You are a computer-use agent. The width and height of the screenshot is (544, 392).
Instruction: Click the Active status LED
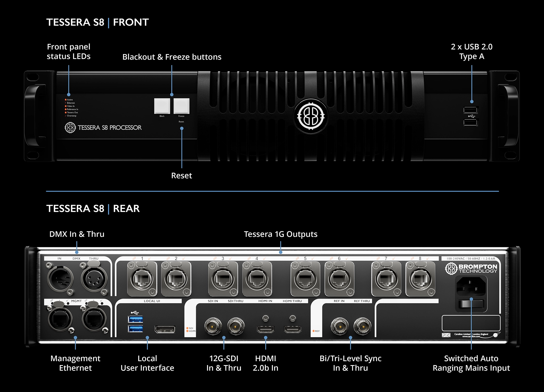coord(66,100)
